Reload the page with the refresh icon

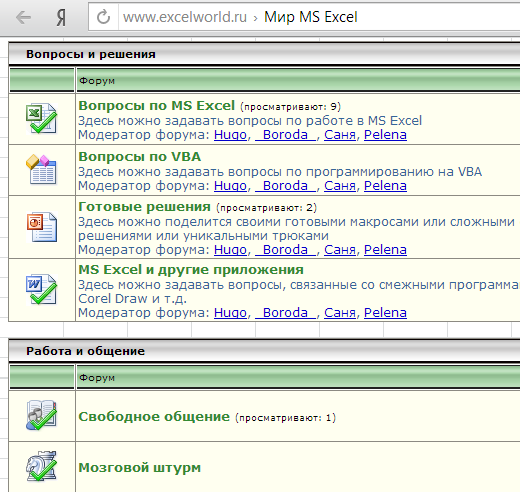[x=103, y=17]
